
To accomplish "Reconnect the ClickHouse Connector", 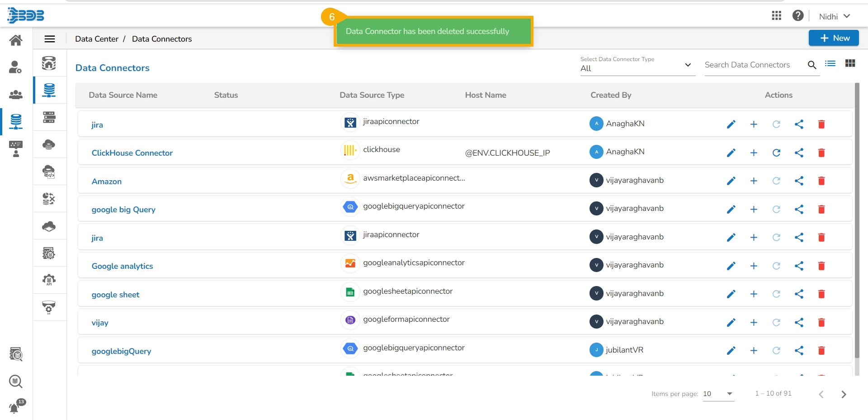I will [x=776, y=153].
